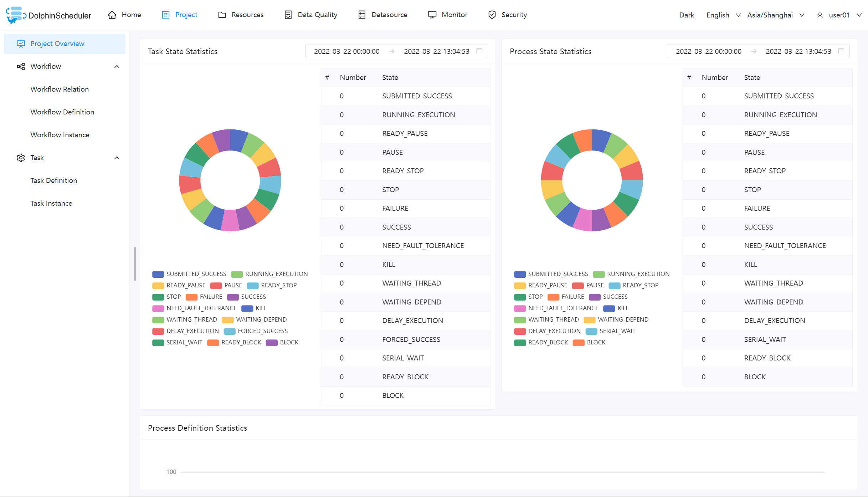
Task: Open the Task State Statistics calendar icon
Action: coord(479,51)
